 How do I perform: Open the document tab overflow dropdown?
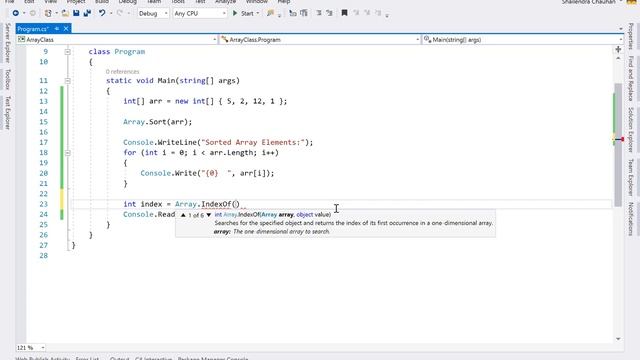(620, 29)
